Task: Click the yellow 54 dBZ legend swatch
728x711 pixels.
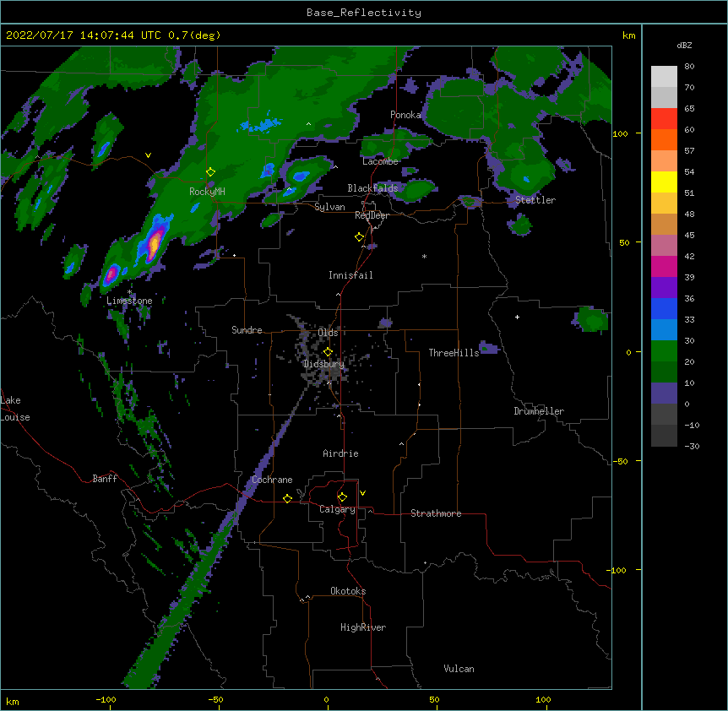Action: click(664, 182)
